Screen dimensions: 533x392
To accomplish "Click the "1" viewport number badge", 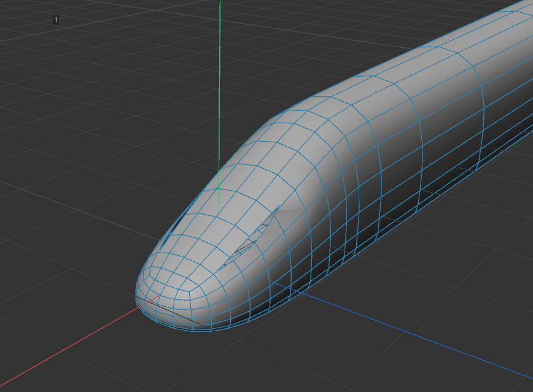I will (x=56, y=20).
